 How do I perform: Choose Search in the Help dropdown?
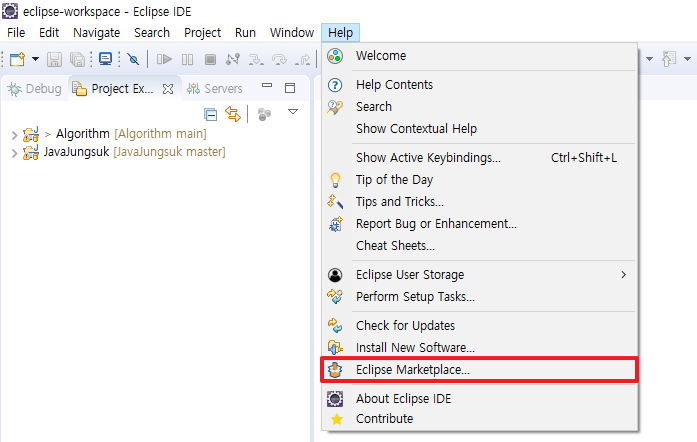pos(480,107)
